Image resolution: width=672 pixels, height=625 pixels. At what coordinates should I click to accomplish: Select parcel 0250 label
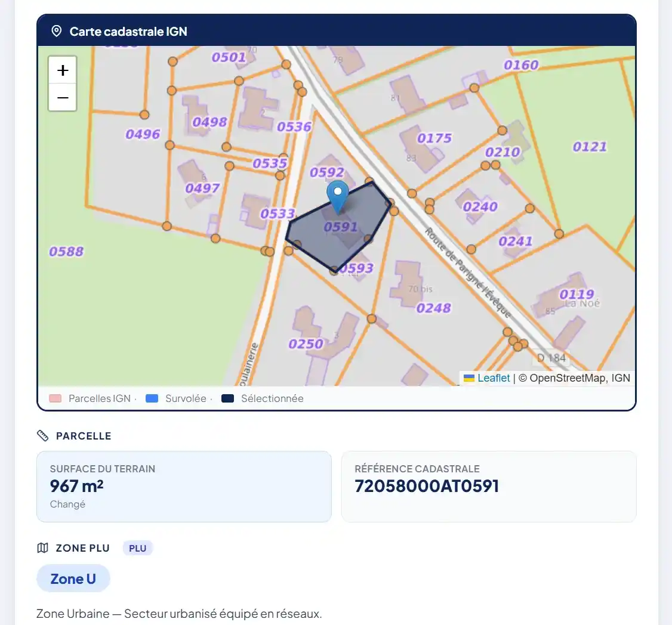[306, 344]
